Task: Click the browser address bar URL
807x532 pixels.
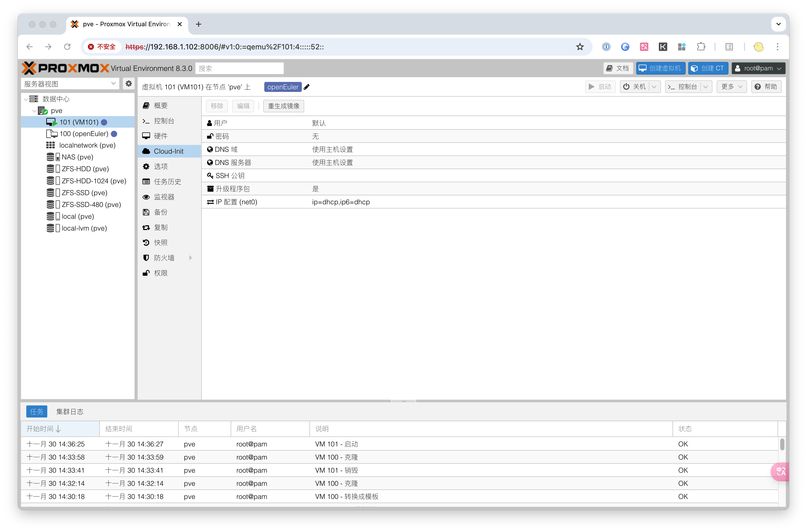Action: point(225,47)
